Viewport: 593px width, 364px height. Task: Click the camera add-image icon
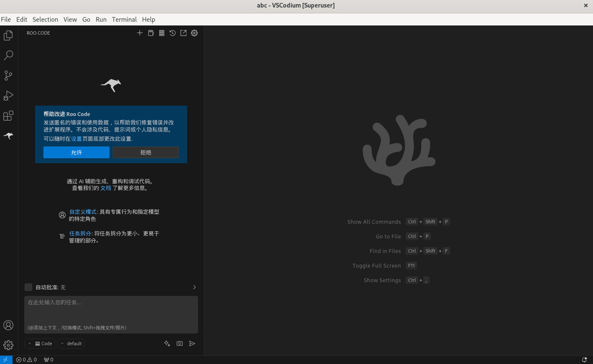point(180,344)
